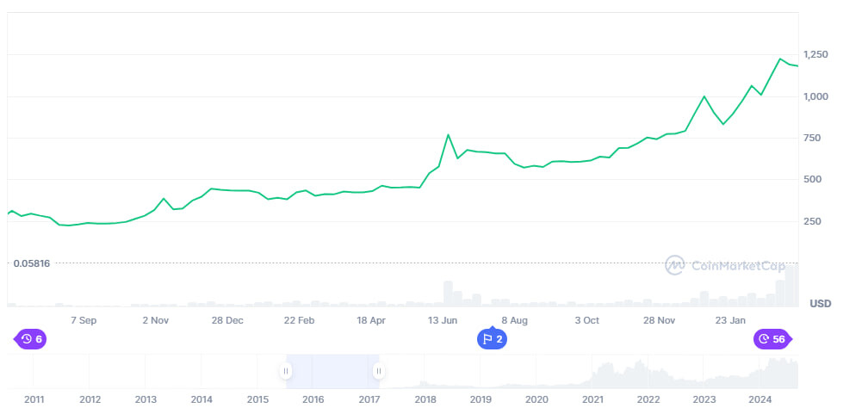Viewport: 868px width, 414px height.
Task: Click the 7 Sep date label
Action: click(x=84, y=320)
